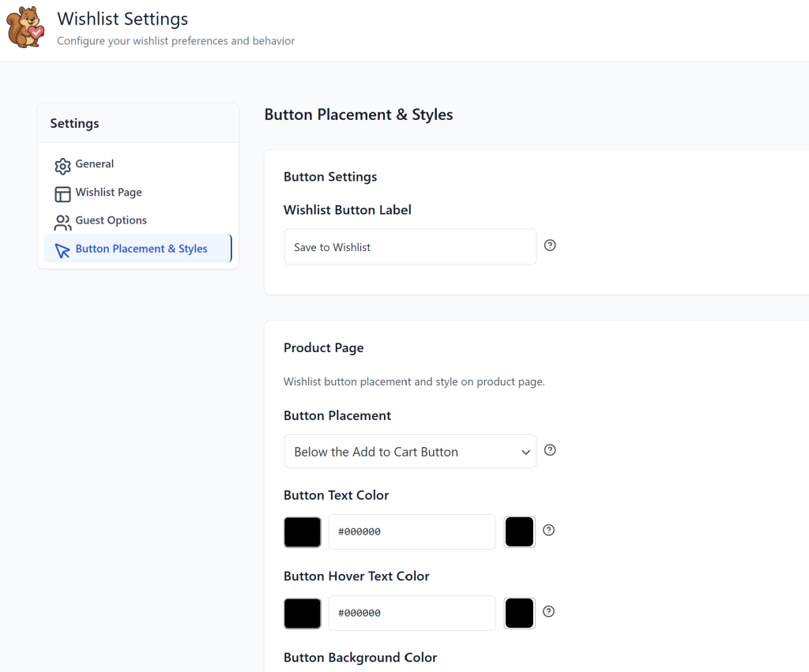Open help tooltip for Button Text Color
This screenshot has height=672, width=809.
click(x=549, y=531)
